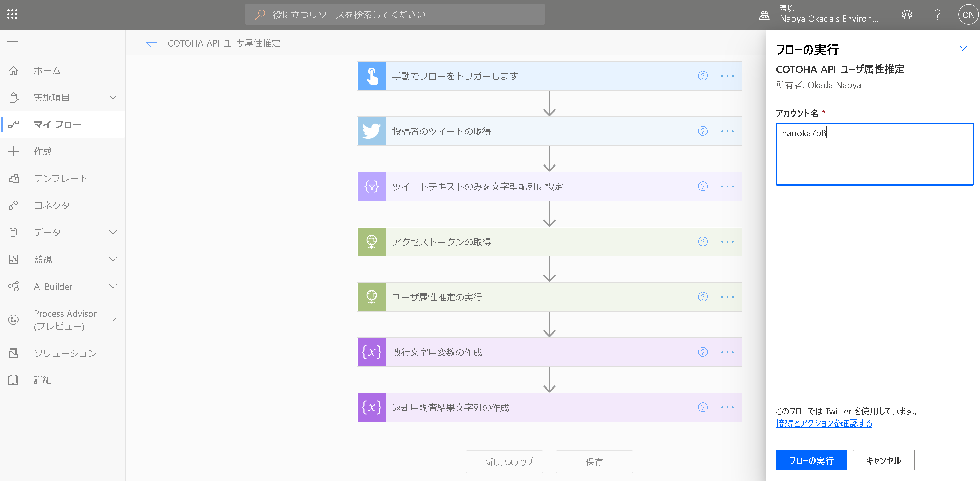Image resolution: width=980 pixels, height=481 pixels.
Task: Expand the 実施項目 section chevron
Action: 113,97
